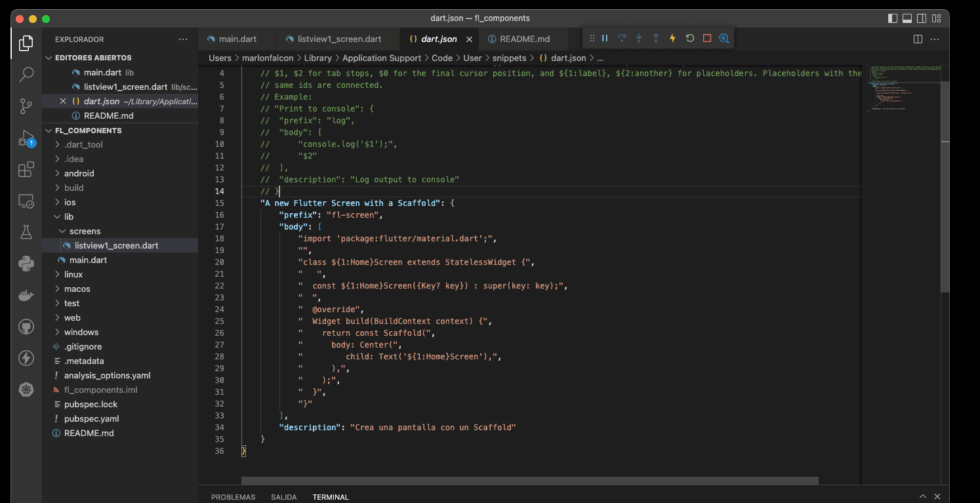Close the bottom terminal panel

(937, 496)
